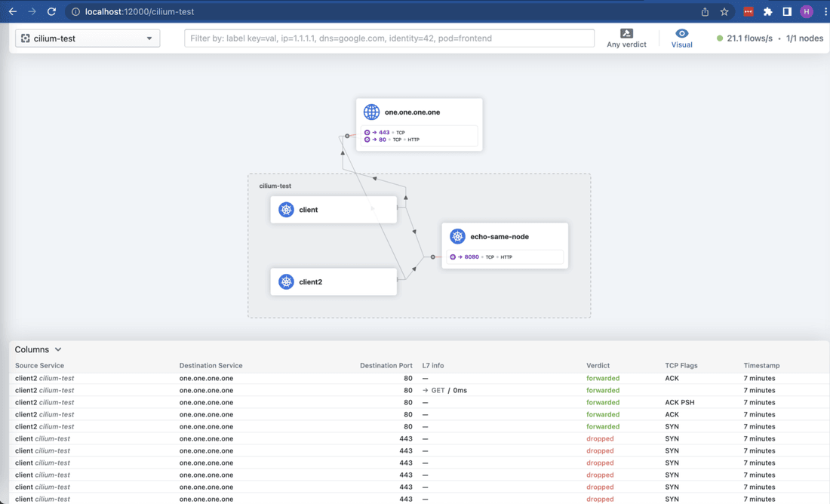Toggle the browser side panel icon
830x504 pixels.
[787, 11]
